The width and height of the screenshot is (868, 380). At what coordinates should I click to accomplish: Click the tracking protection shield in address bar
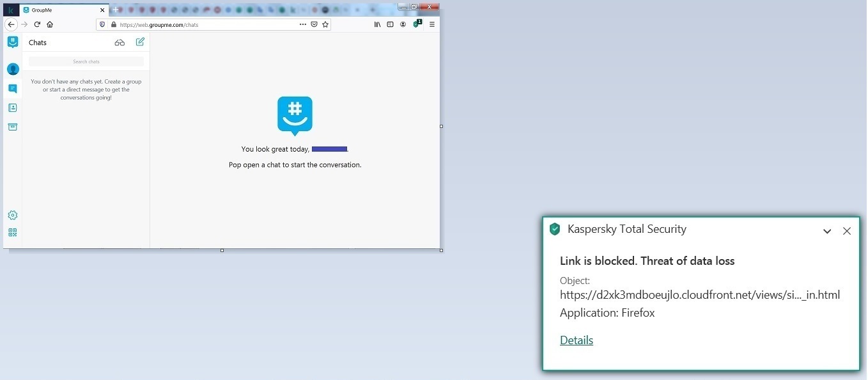pos(102,24)
